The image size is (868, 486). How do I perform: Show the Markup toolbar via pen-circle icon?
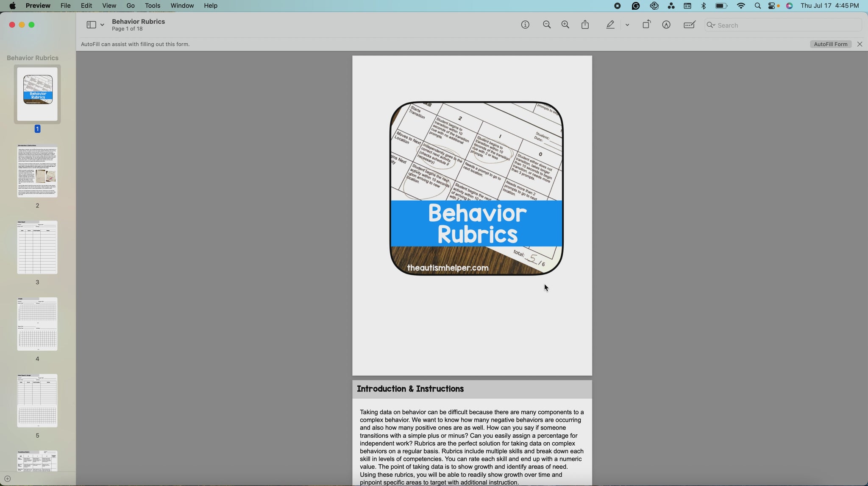point(666,25)
